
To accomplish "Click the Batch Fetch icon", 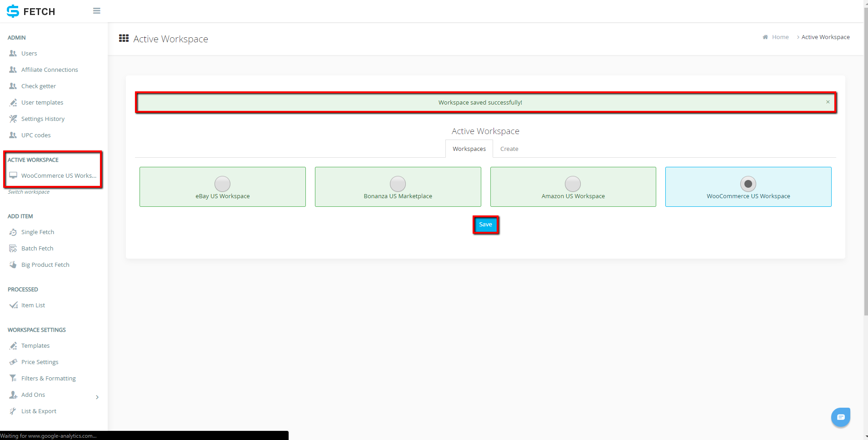I will click(13, 248).
